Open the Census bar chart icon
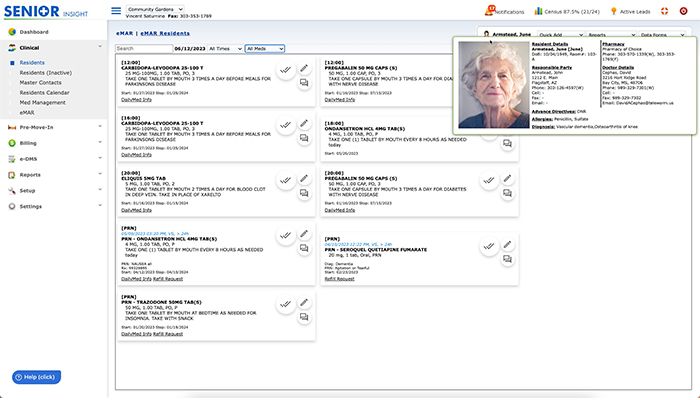The width and height of the screenshot is (700, 400). [x=538, y=11]
